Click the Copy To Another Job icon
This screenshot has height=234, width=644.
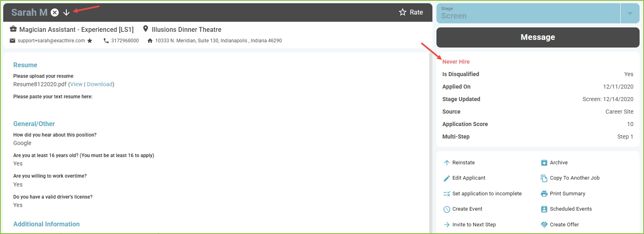[544, 178]
